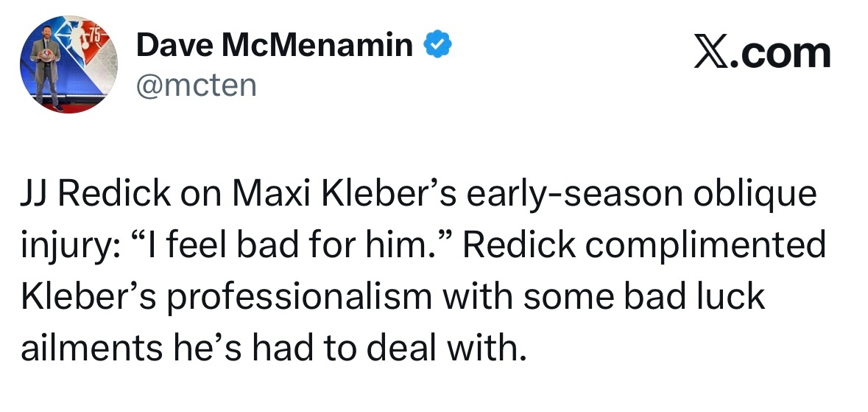Click the word "Kleber's" before "professionalism"
868x412 pixels.
coord(83,296)
